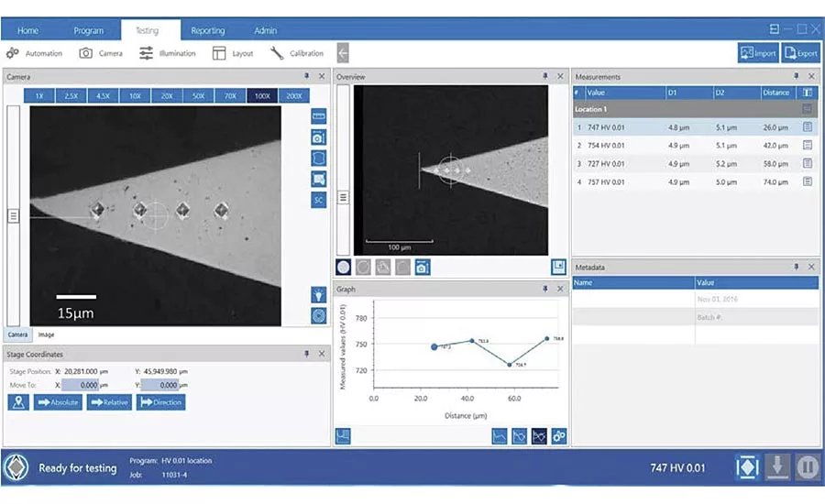Click the axes icon at the Graph panel's bottom left

pos(343,436)
